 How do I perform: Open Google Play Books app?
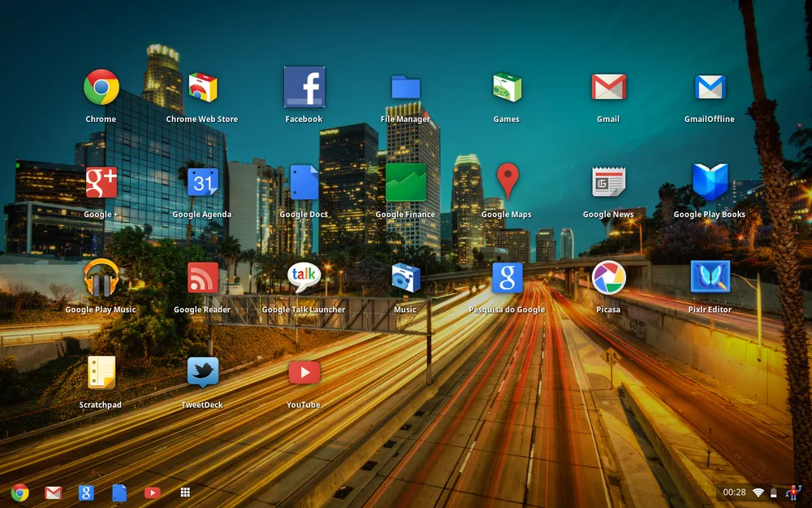[x=710, y=182]
